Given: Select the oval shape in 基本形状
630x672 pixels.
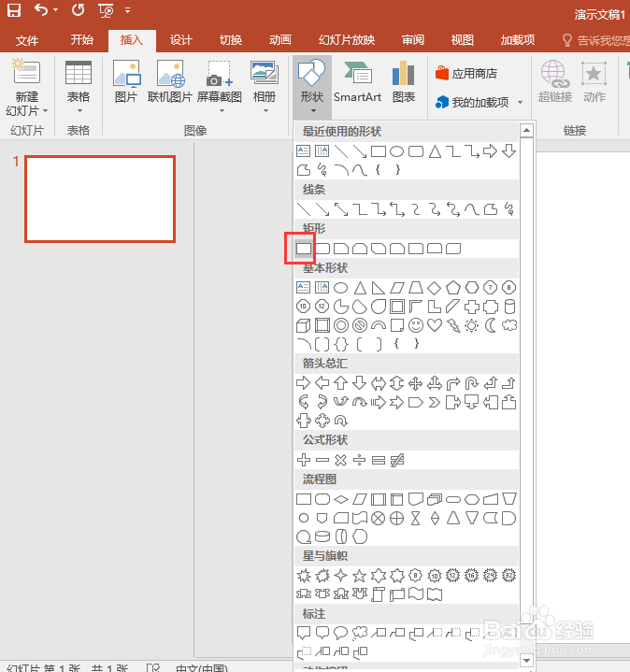Looking at the screenshot, I should (x=341, y=288).
